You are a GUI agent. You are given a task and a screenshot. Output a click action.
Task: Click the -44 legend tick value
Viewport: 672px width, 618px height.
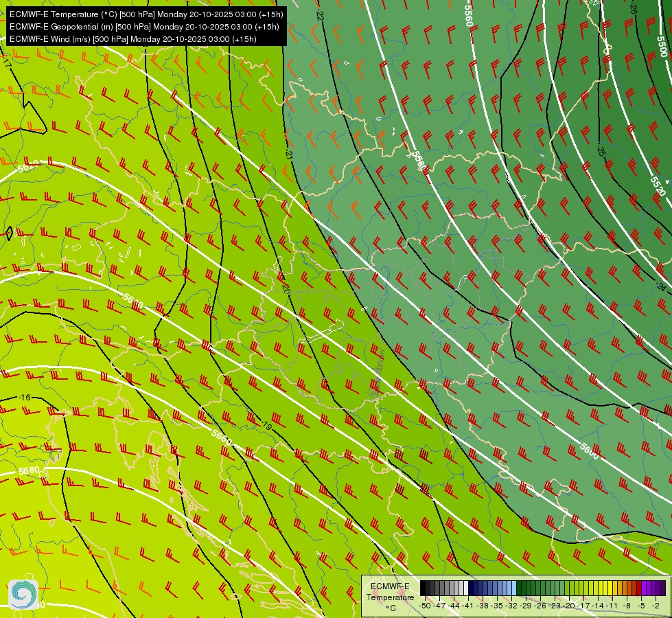[x=454, y=606]
